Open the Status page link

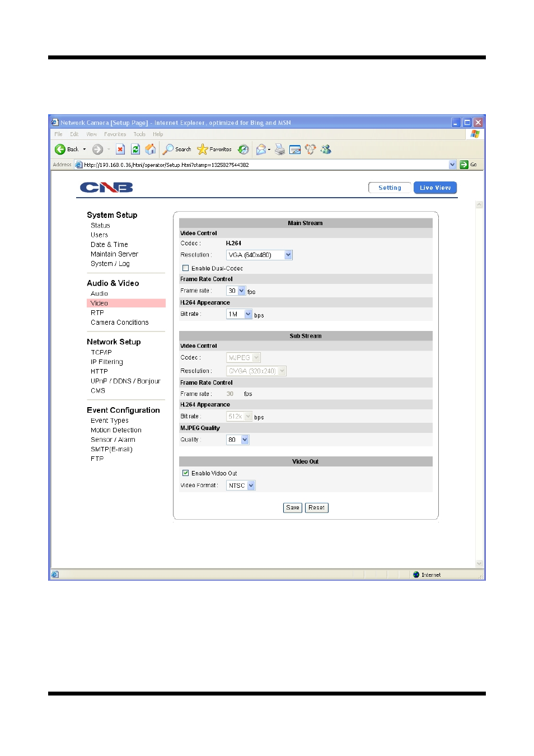click(100, 226)
